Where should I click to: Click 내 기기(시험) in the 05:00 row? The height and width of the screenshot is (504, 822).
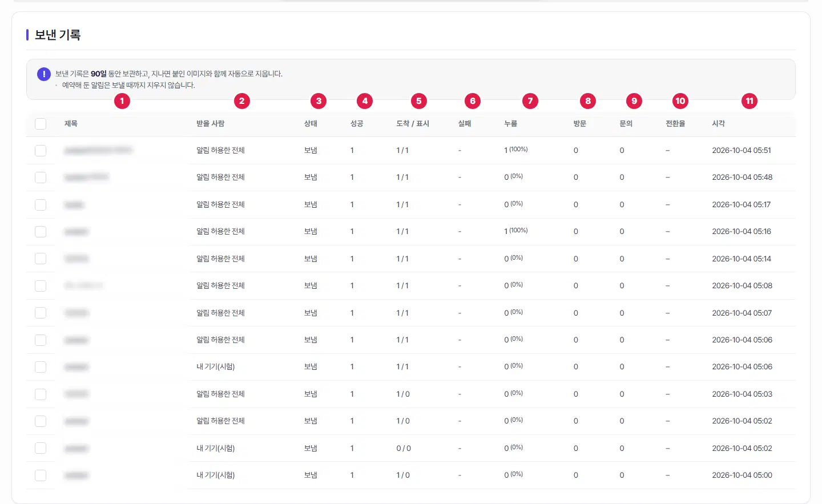pos(216,475)
